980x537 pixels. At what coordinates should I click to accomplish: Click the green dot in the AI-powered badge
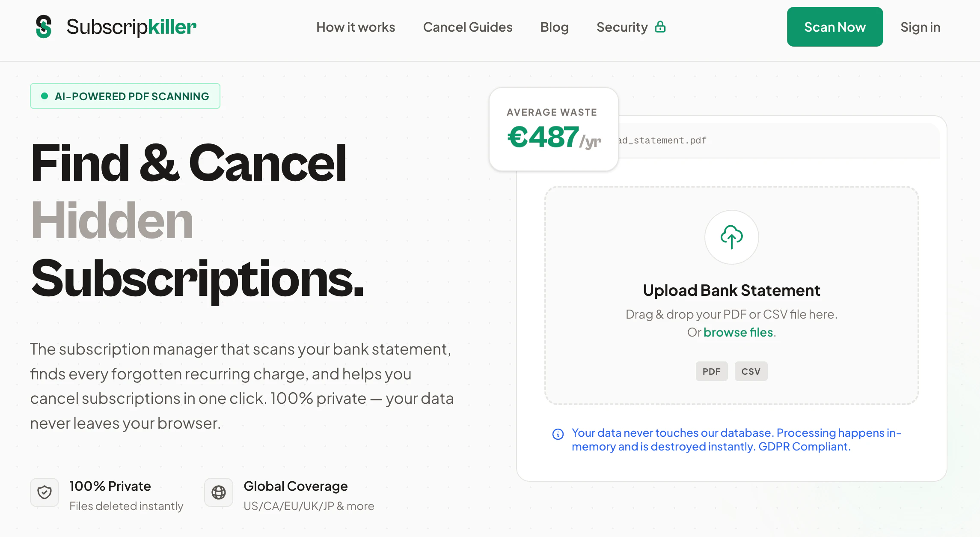click(44, 96)
